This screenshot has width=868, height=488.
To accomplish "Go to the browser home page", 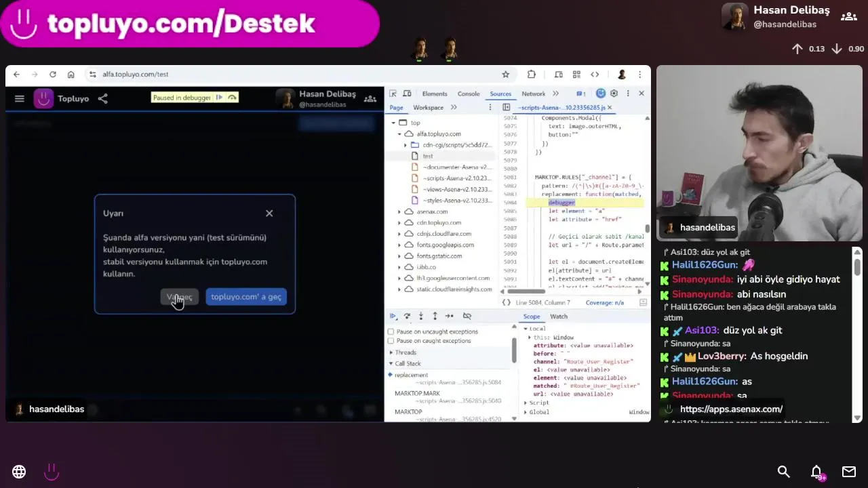I will pyautogui.click(x=71, y=75).
